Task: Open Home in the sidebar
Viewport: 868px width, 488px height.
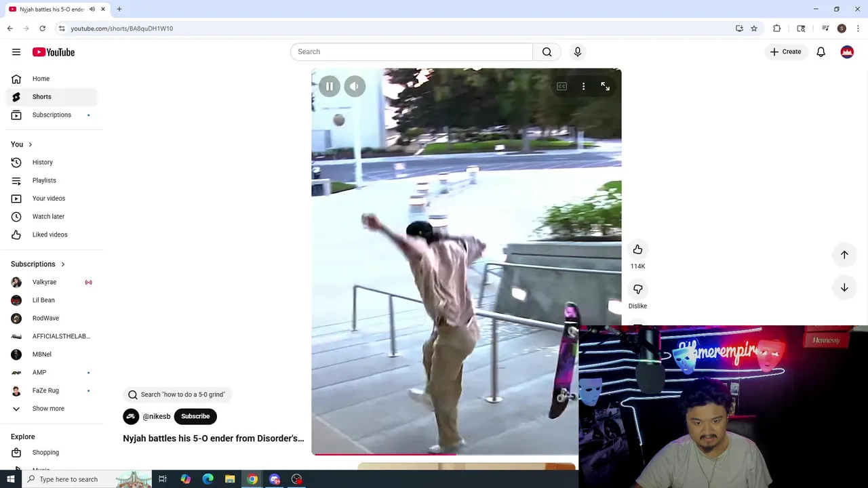Action: tap(52, 79)
